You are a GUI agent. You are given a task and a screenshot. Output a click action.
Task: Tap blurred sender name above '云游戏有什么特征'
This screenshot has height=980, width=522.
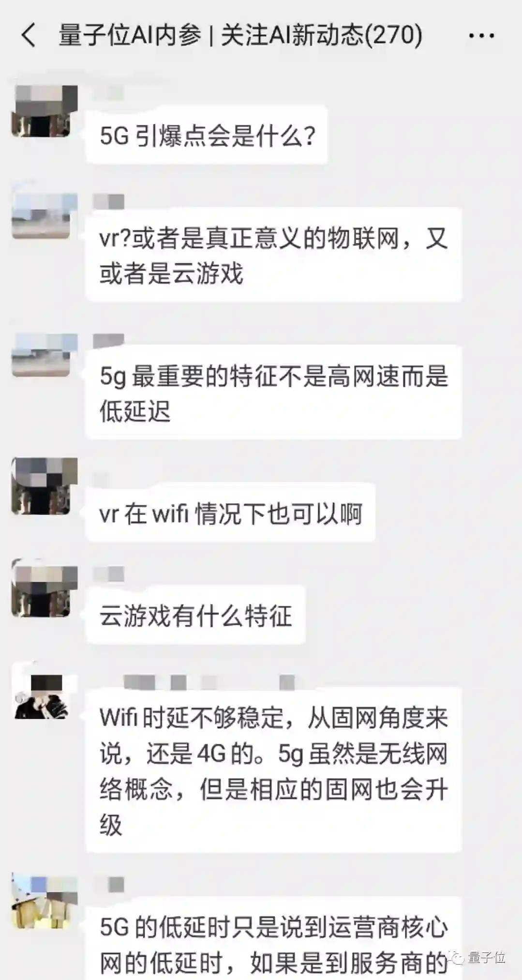pyautogui.click(x=109, y=574)
